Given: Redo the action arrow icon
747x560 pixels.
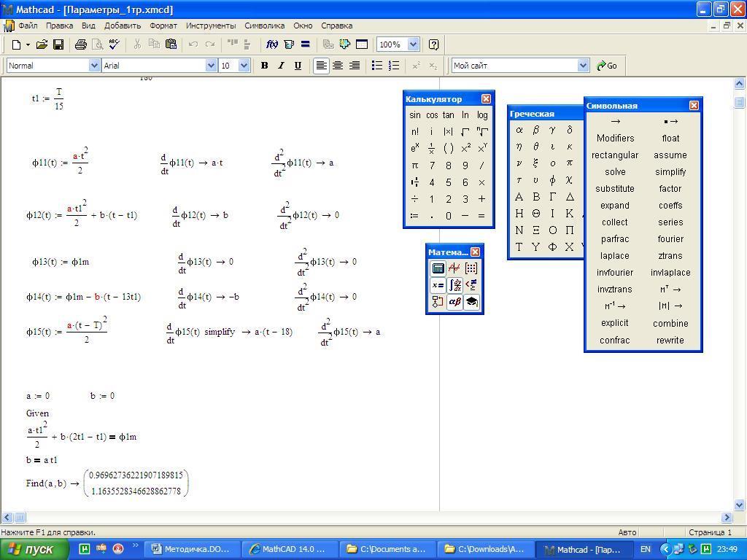Looking at the screenshot, I should [x=209, y=44].
